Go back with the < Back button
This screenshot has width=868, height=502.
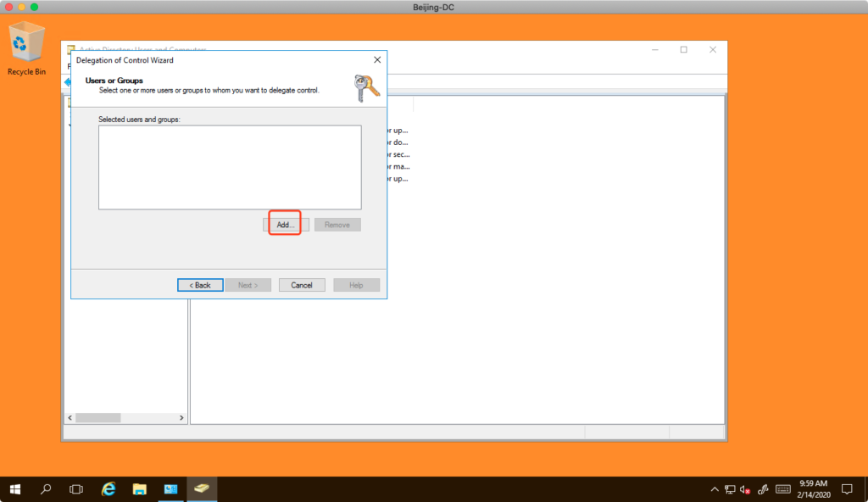(x=200, y=285)
